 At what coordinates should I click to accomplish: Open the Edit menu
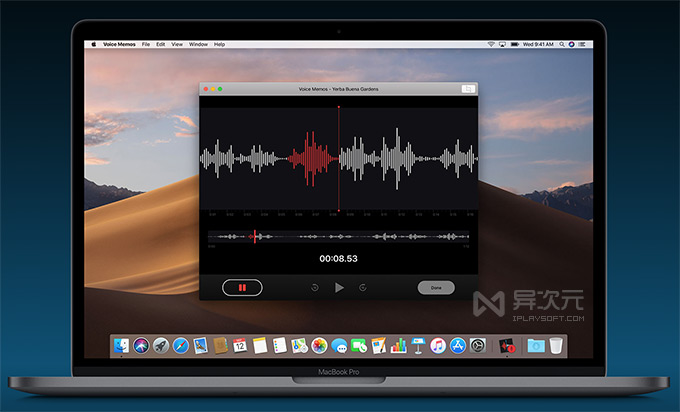pyautogui.click(x=161, y=44)
